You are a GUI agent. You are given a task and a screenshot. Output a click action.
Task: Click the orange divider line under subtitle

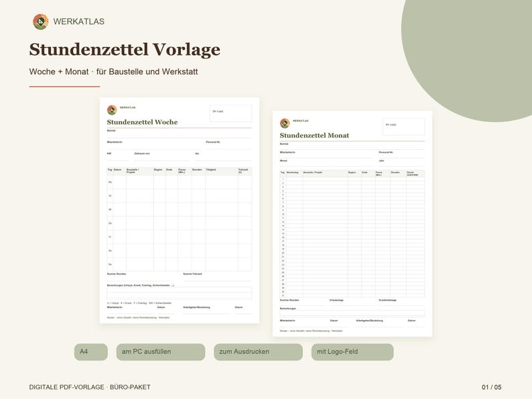pos(64,86)
